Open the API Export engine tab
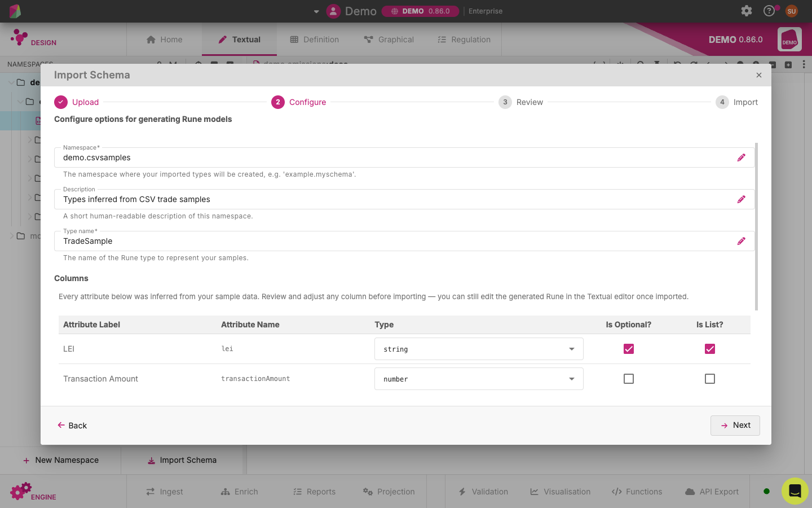 [712, 492]
